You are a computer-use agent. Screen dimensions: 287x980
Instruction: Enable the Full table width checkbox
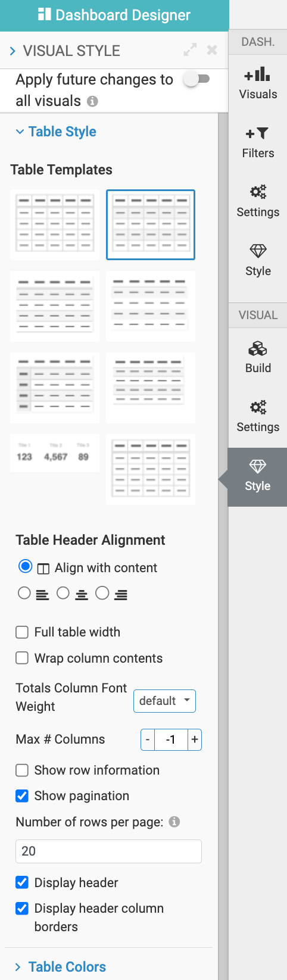(22, 632)
